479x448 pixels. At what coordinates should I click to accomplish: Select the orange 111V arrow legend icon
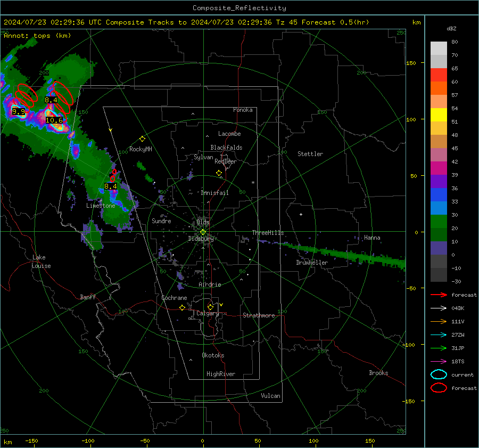tap(439, 321)
